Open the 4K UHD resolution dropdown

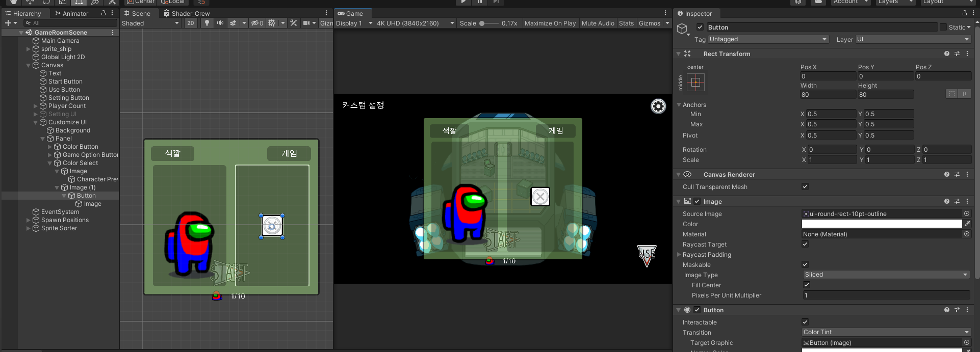[416, 23]
